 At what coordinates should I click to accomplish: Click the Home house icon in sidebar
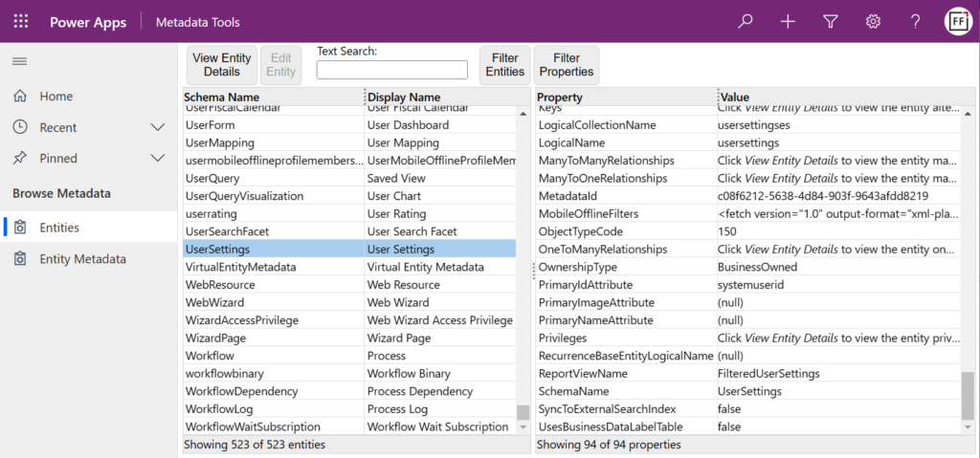(x=20, y=97)
